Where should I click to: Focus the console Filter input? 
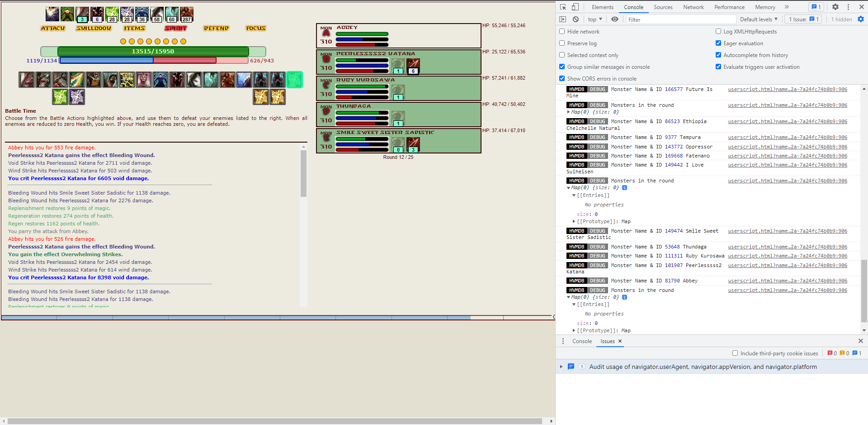pyautogui.click(x=681, y=19)
